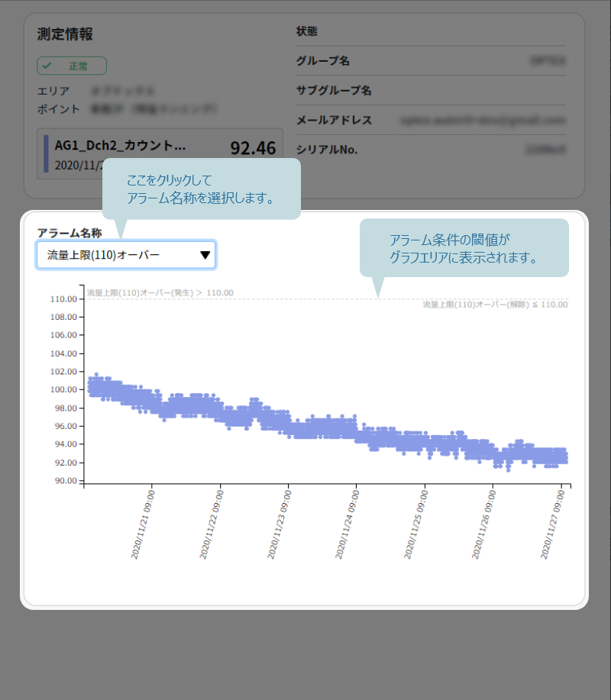Click the サブグループ名 label
Viewport: 611px width, 700px height.
tap(334, 91)
